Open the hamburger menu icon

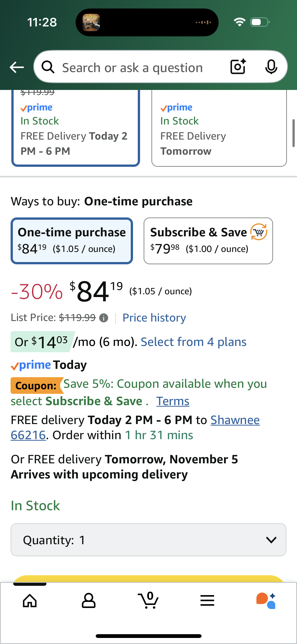[x=207, y=601]
